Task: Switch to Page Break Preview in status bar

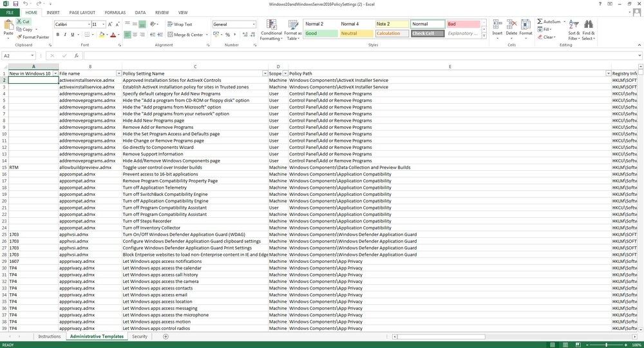Action: [x=578, y=345]
